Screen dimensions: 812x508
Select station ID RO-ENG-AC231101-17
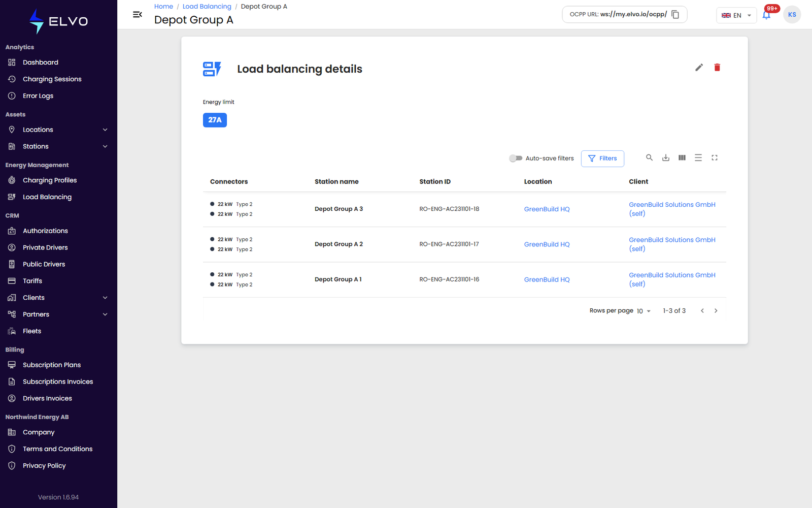[449, 244]
